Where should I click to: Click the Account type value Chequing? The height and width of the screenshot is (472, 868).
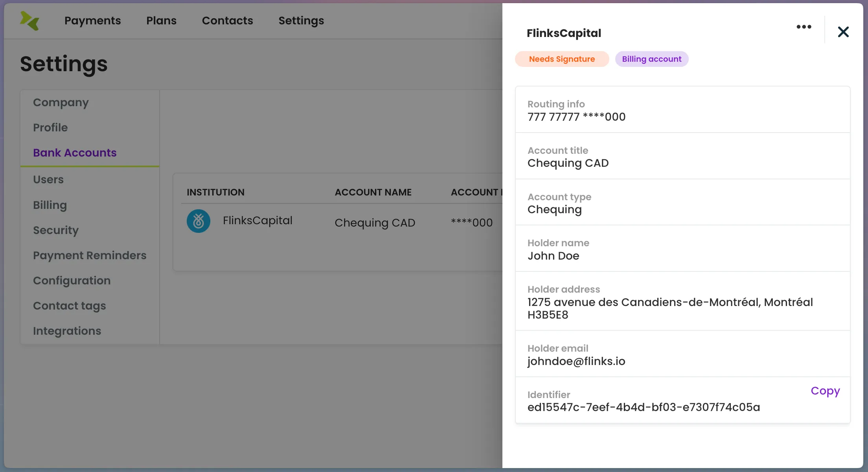pos(555,210)
